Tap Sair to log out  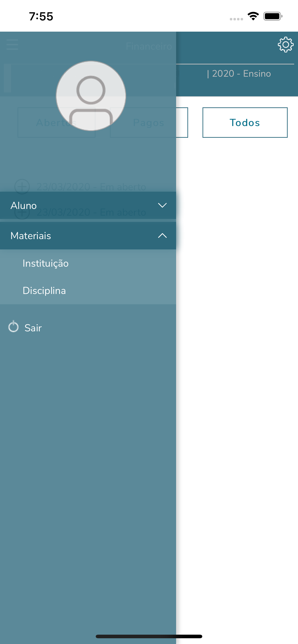click(25, 328)
